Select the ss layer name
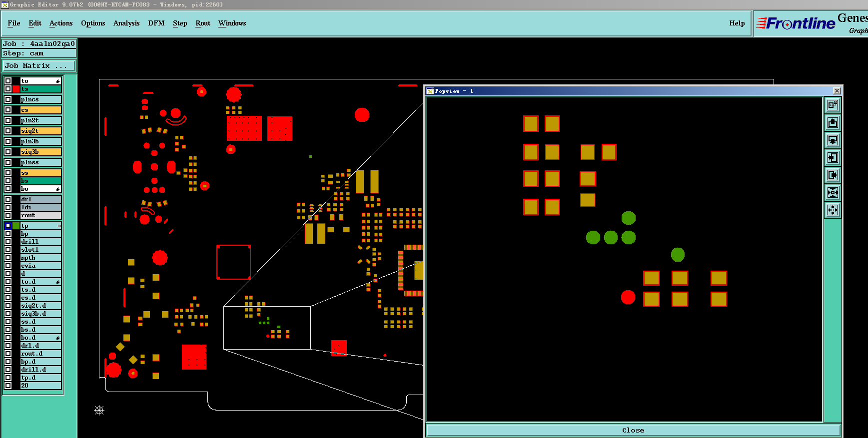The width and height of the screenshot is (868, 438). click(x=40, y=173)
